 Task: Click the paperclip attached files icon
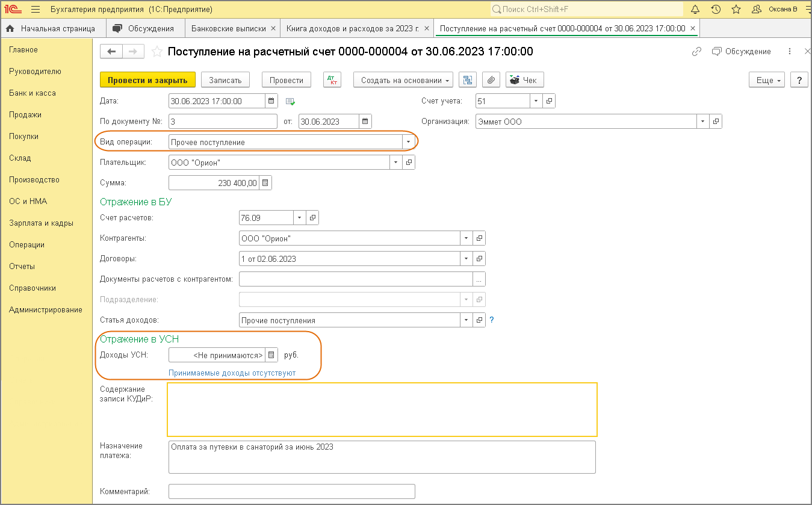tap(491, 80)
